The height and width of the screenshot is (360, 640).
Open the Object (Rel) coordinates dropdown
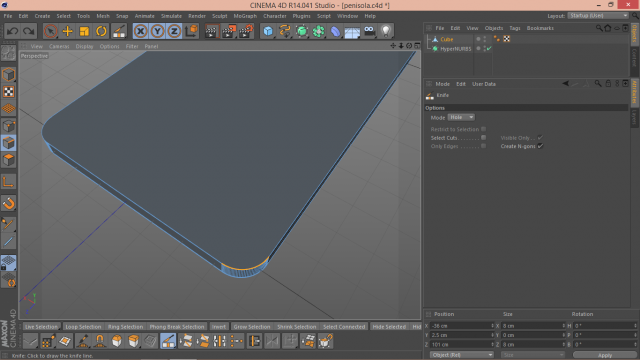pyautogui.click(x=462, y=355)
